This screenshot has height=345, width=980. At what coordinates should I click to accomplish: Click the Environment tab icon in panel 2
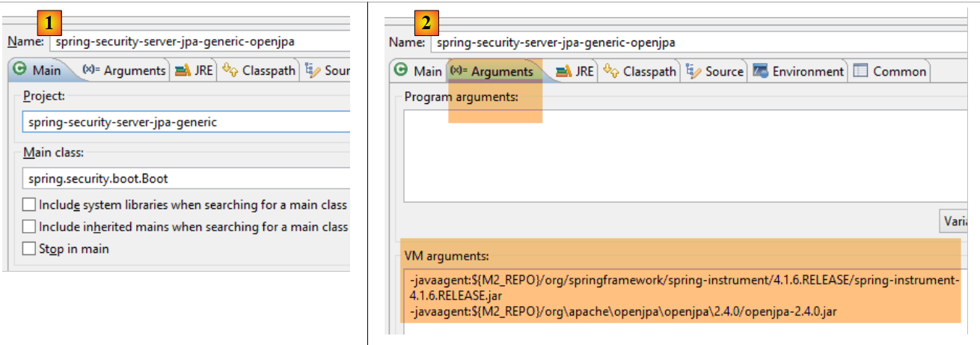tap(761, 71)
